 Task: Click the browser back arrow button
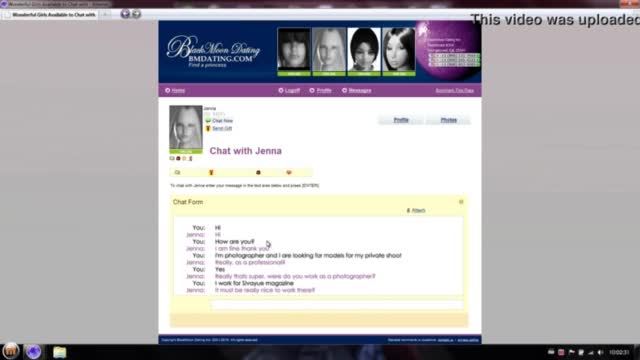(125, 14)
